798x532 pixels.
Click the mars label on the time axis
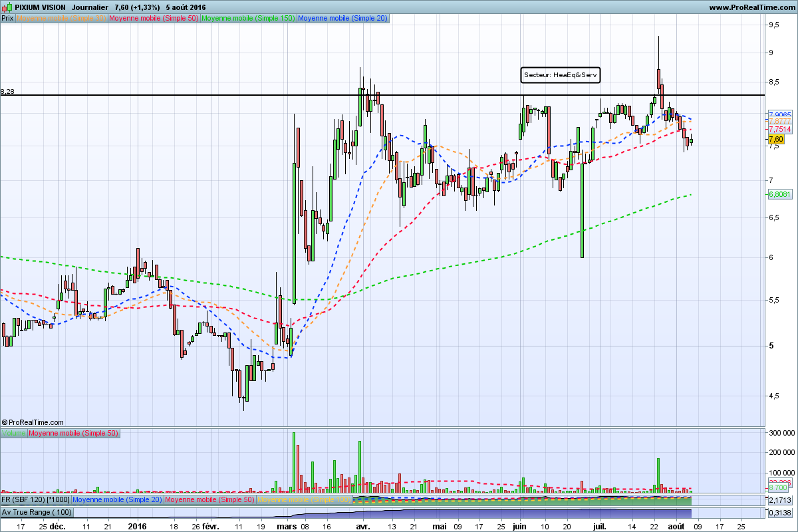pyautogui.click(x=287, y=525)
